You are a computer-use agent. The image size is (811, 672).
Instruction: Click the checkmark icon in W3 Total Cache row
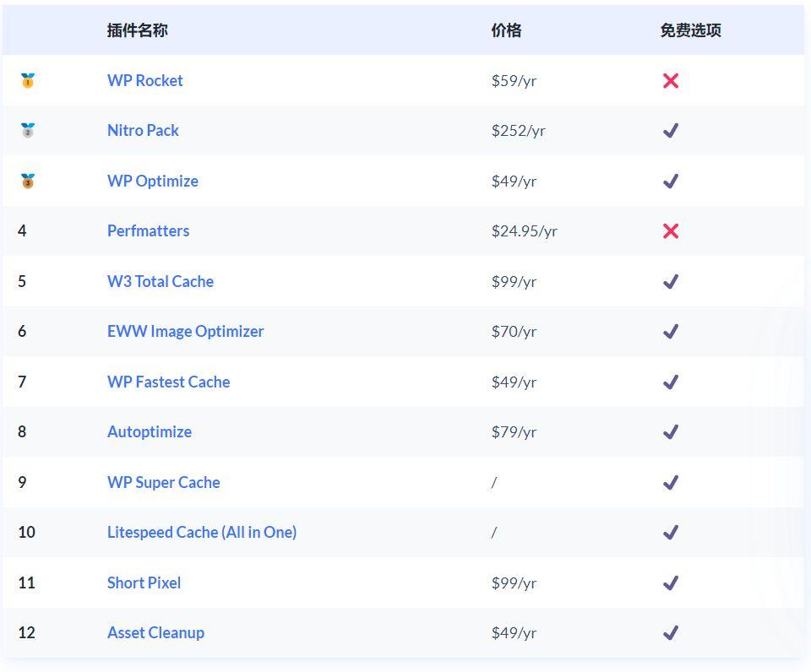pyautogui.click(x=670, y=282)
